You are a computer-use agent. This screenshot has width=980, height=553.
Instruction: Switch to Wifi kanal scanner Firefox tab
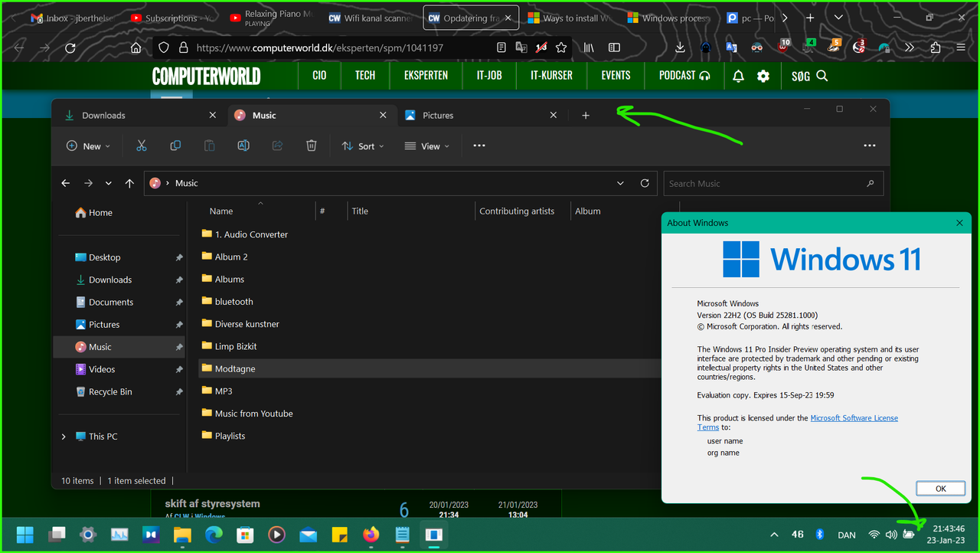click(371, 18)
